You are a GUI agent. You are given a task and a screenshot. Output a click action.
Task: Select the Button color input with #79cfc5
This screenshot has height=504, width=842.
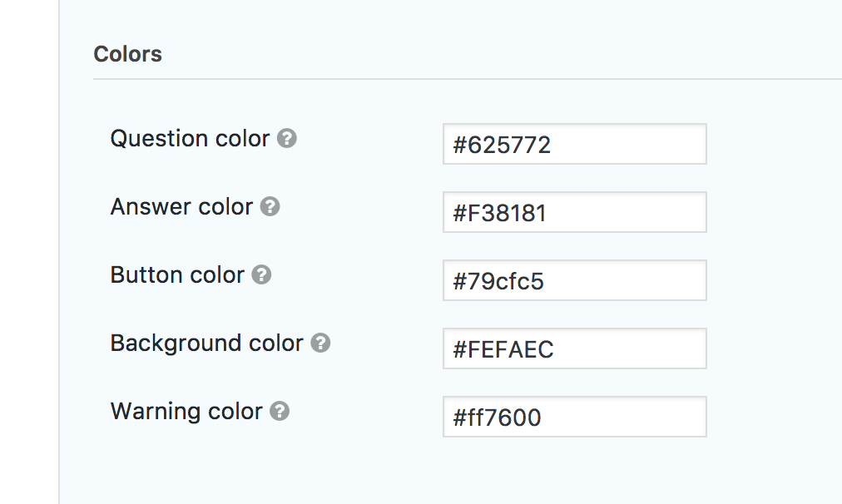574,281
